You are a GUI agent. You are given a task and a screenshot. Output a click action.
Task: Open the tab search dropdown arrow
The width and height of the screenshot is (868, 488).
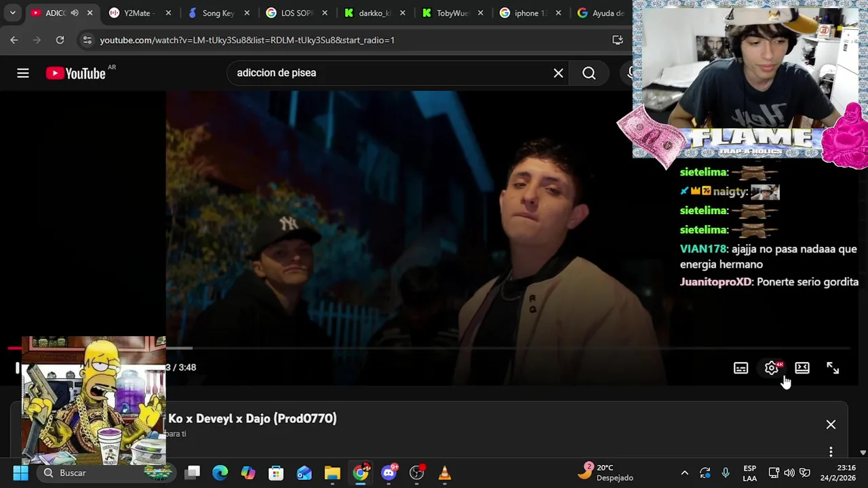coord(12,13)
